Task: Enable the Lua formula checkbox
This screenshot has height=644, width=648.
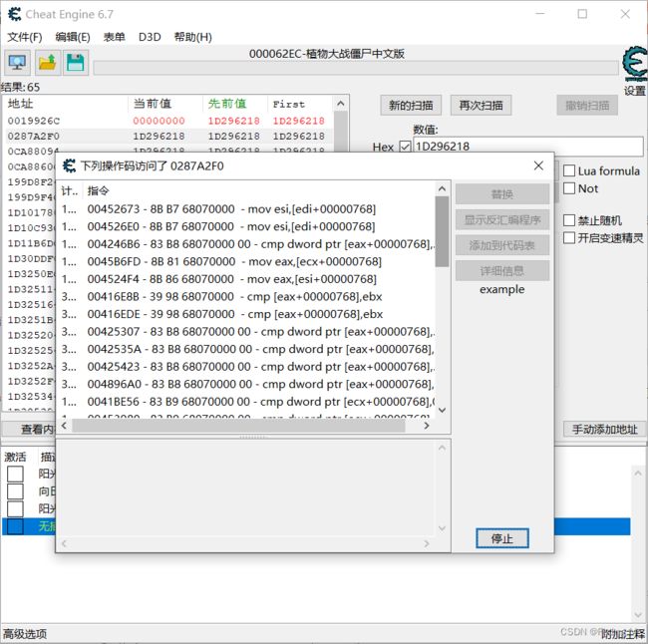Action: point(569,170)
